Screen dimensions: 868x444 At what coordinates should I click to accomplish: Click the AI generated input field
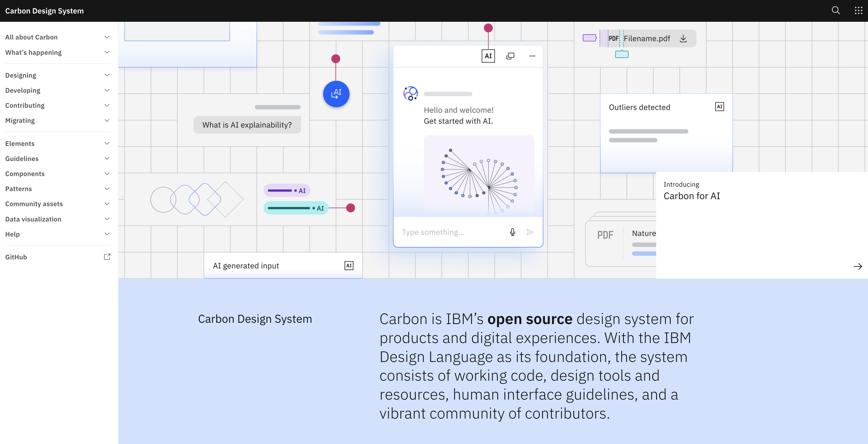283,266
